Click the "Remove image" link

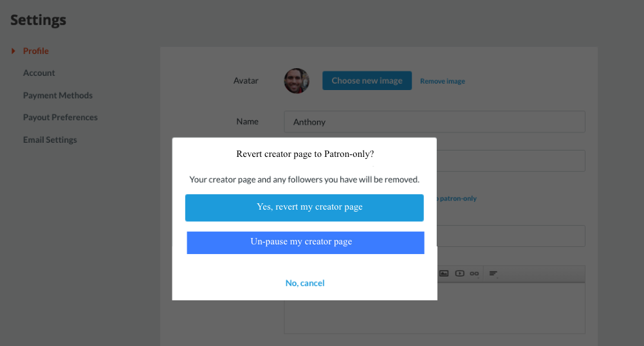443,82
